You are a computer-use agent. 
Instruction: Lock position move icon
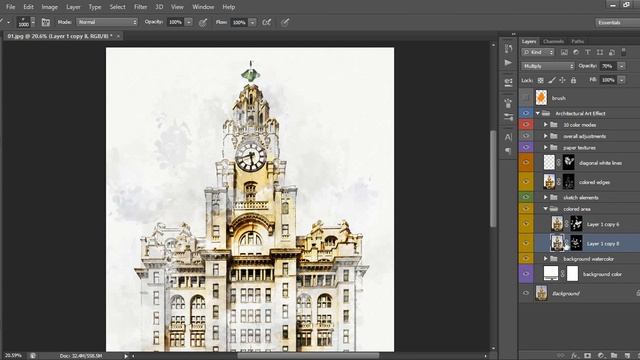562,80
